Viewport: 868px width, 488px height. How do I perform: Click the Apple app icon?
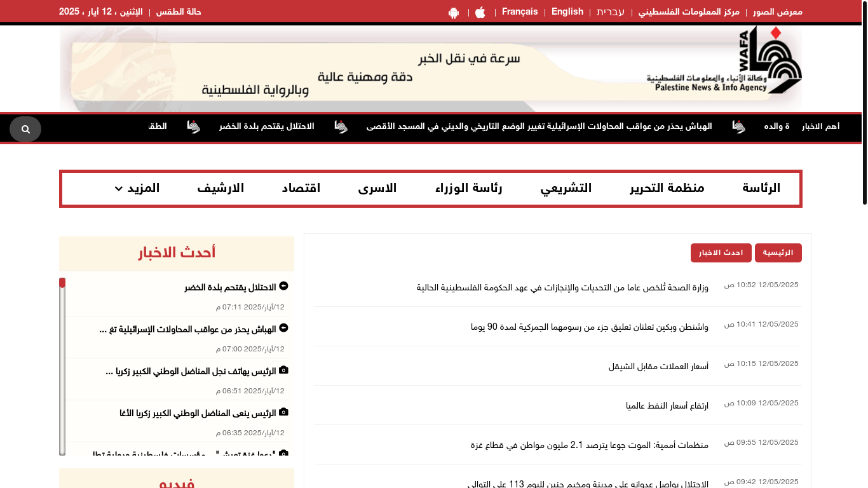(480, 12)
